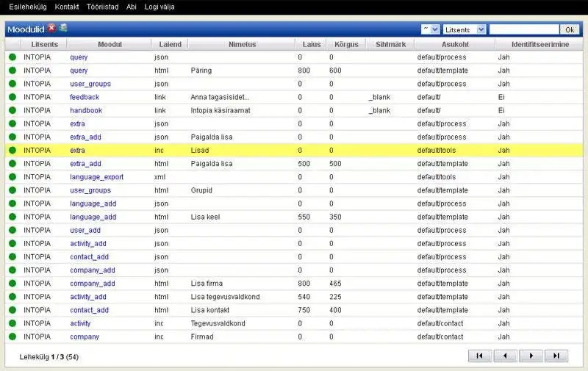Click green status dot of Lisa keel row
The height and width of the screenshot is (371, 588).
click(12, 217)
